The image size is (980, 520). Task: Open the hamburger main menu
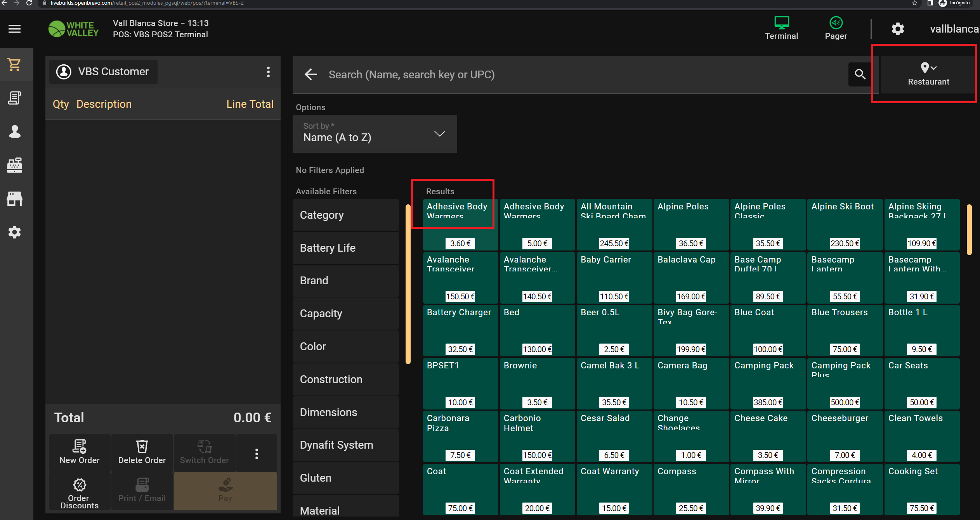click(14, 29)
